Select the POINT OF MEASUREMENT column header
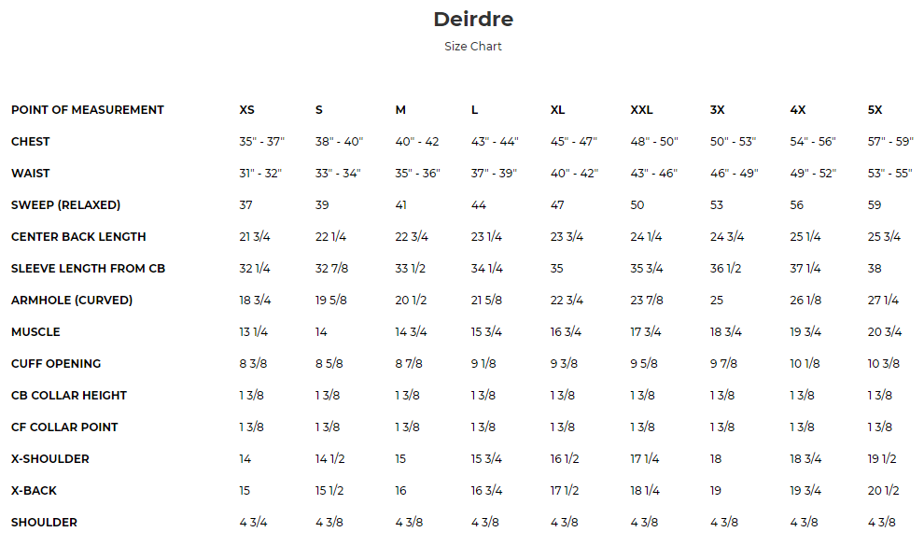The image size is (924, 560). [88, 110]
